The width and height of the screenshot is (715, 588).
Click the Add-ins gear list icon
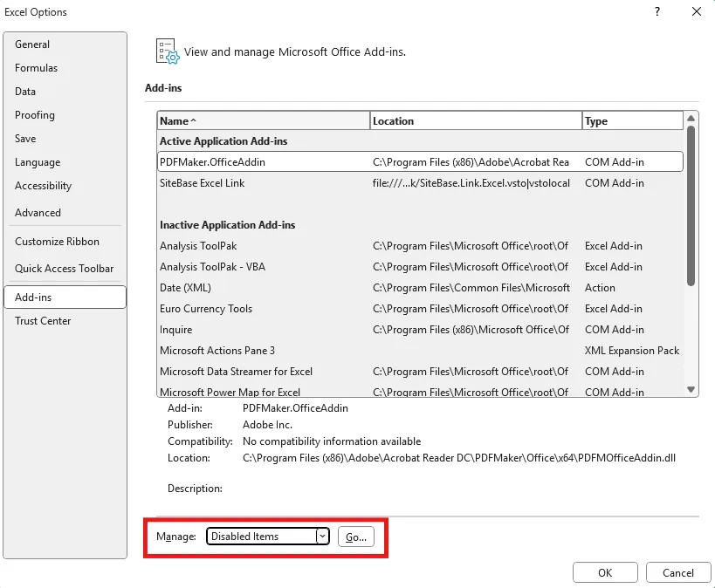(168, 51)
